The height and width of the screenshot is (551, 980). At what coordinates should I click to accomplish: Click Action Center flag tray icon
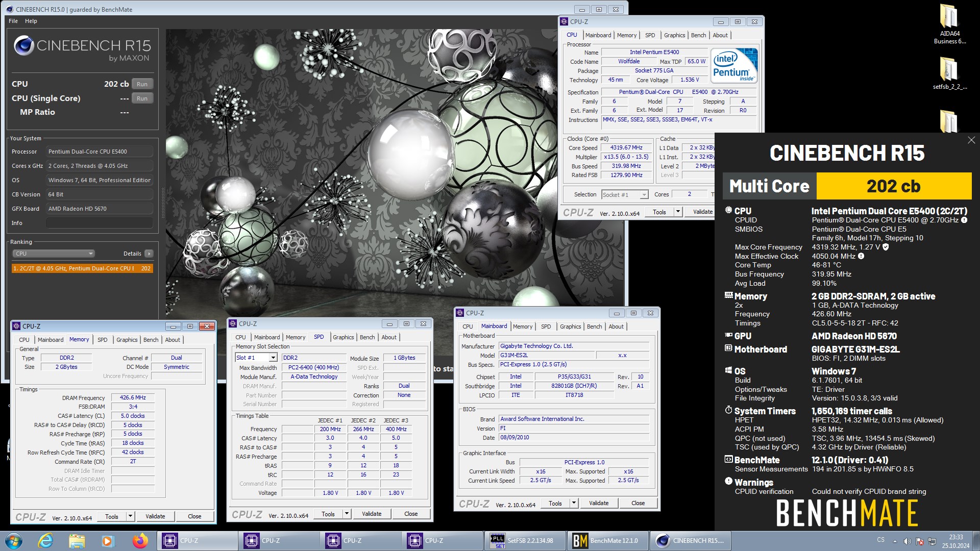920,541
